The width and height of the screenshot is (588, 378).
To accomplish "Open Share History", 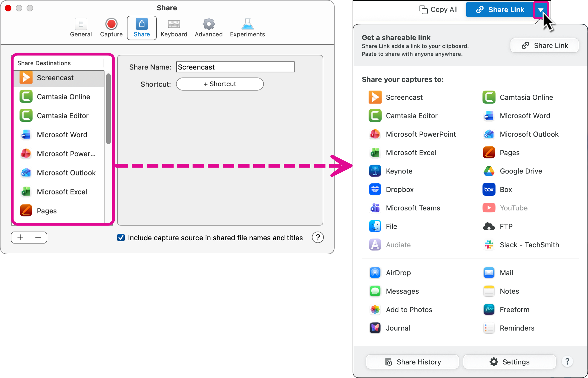I will click(x=412, y=362).
